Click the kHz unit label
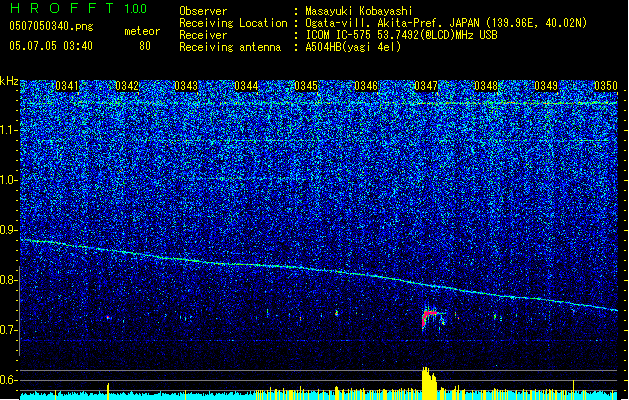The image size is (629, 400). 9,81
